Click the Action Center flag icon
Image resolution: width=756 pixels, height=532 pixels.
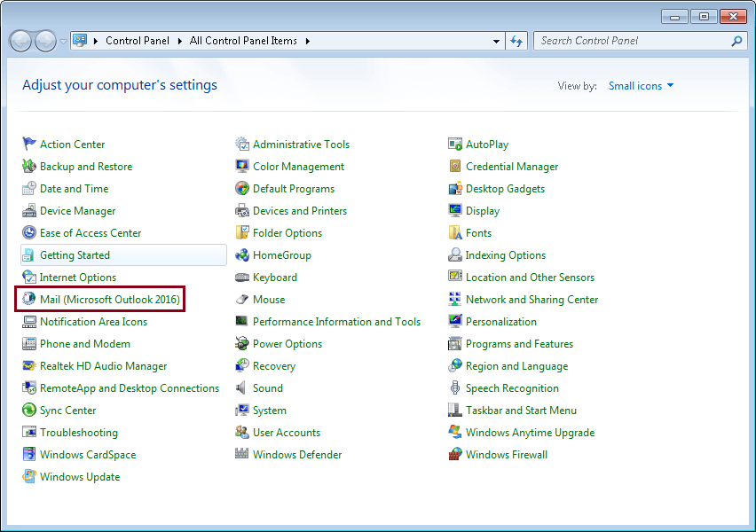pos(29,144)
